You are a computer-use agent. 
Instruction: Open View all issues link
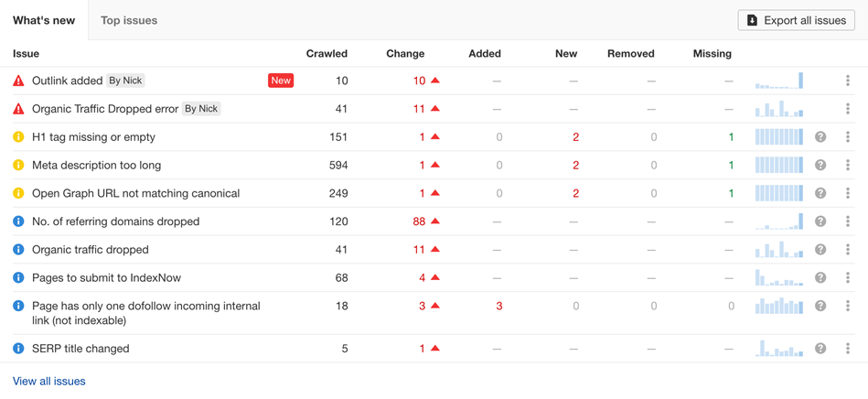[49, 382]
